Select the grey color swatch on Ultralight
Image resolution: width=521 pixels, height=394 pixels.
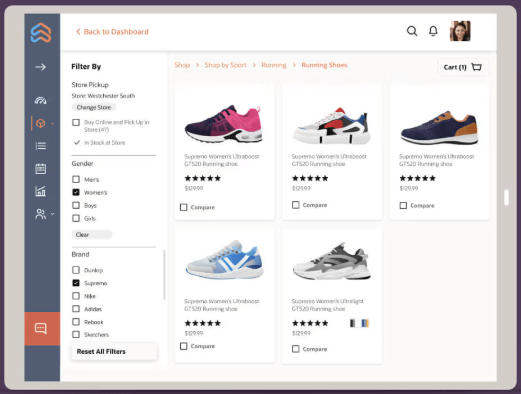[x=353, y=323]
